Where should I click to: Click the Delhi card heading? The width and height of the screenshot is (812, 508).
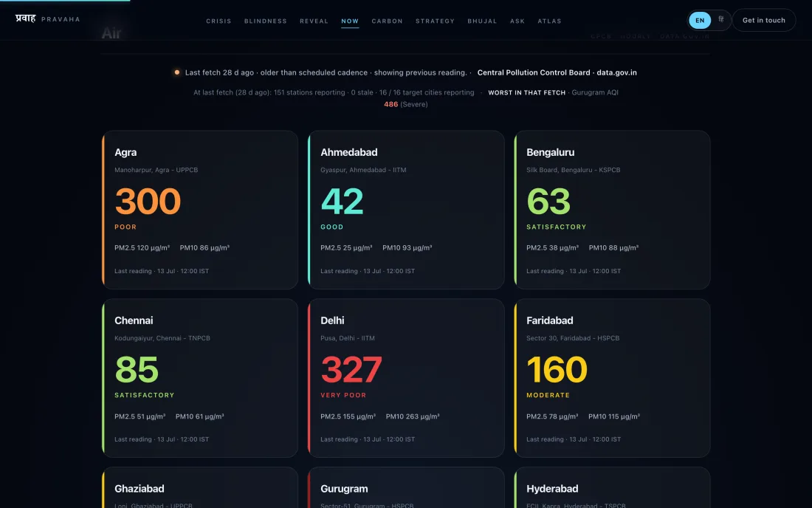click(x=332, y=320)
